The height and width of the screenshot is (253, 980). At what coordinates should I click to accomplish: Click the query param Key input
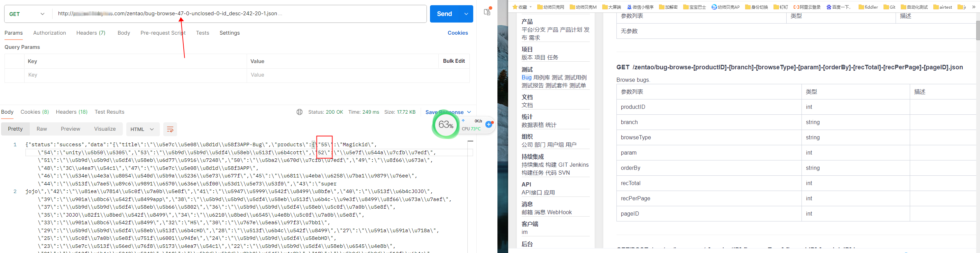[136, 75]
